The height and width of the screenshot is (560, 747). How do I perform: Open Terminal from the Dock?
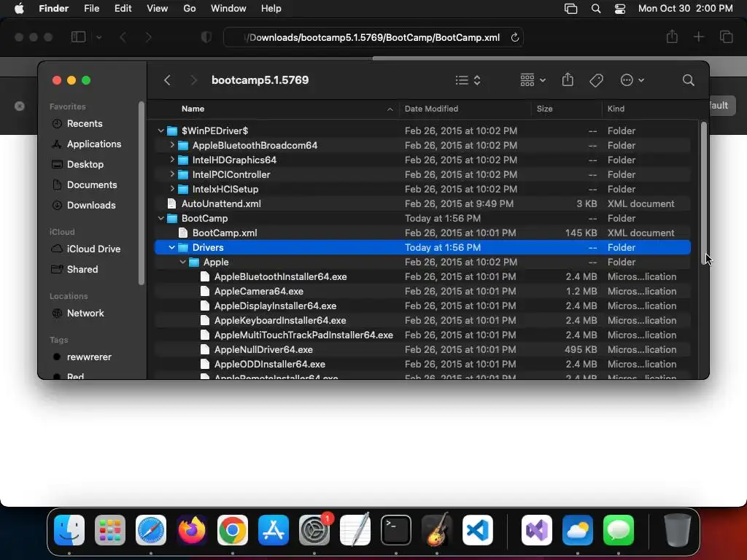396,530
